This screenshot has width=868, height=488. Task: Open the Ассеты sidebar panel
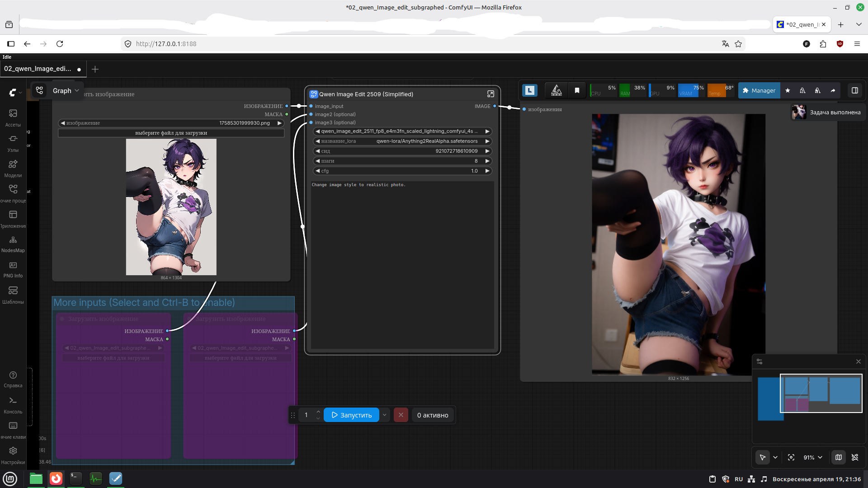(x=13, y=117)
